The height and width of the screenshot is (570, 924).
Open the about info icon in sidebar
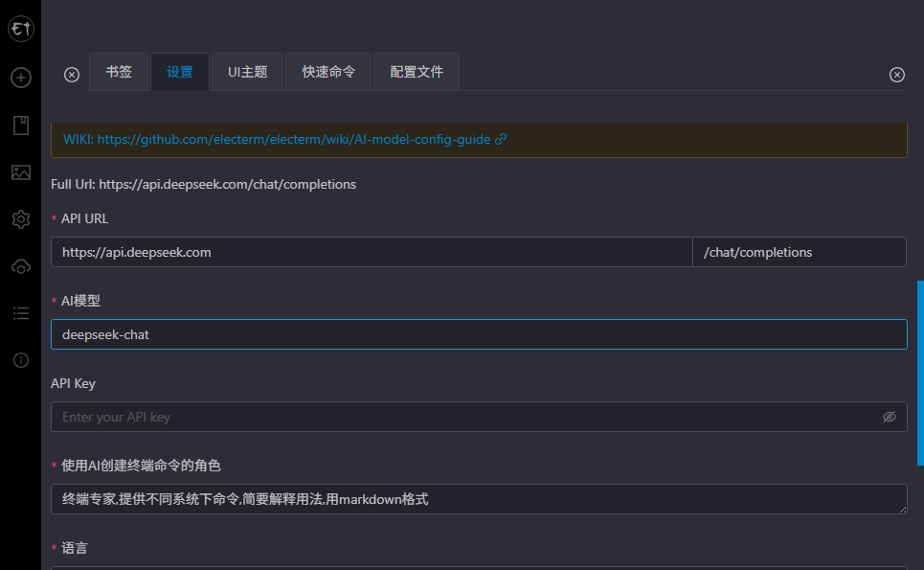tap(20, 360)
